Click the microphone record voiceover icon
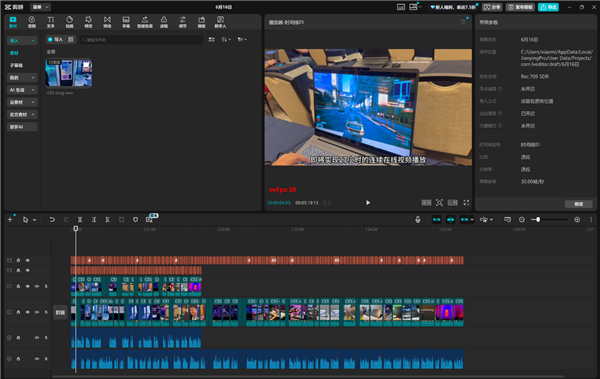Viewport: 600px width, 379px height. (x=418, y=219)
